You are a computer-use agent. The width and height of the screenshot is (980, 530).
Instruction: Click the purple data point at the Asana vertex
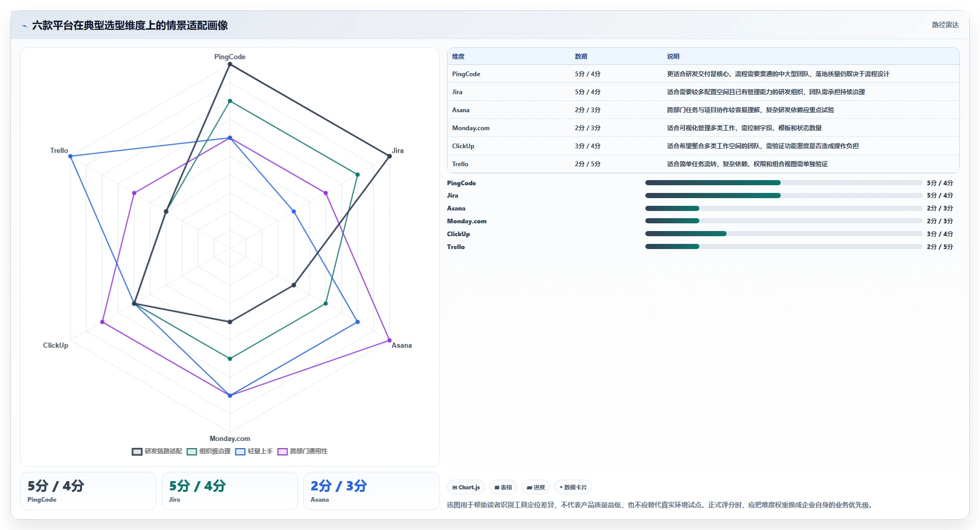click(x=389, y=340)
